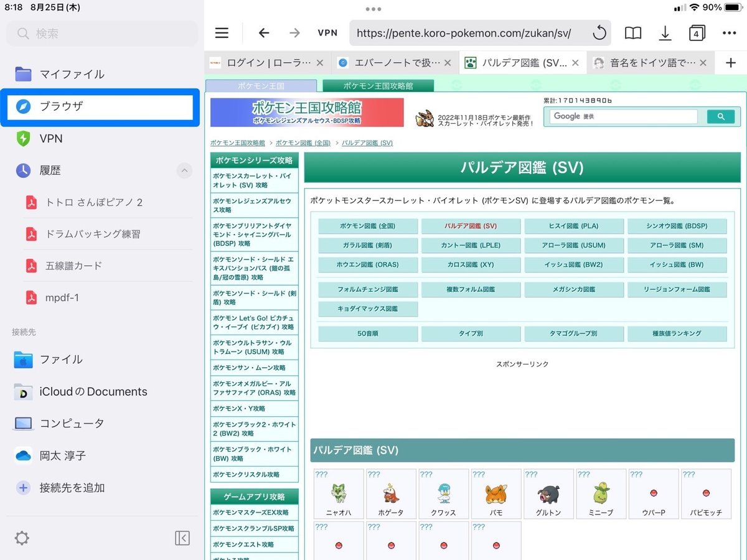Open ポケモンクリスタル攻略 side link
This screenshot has width=747, height=560.
[x=254, y=474]
